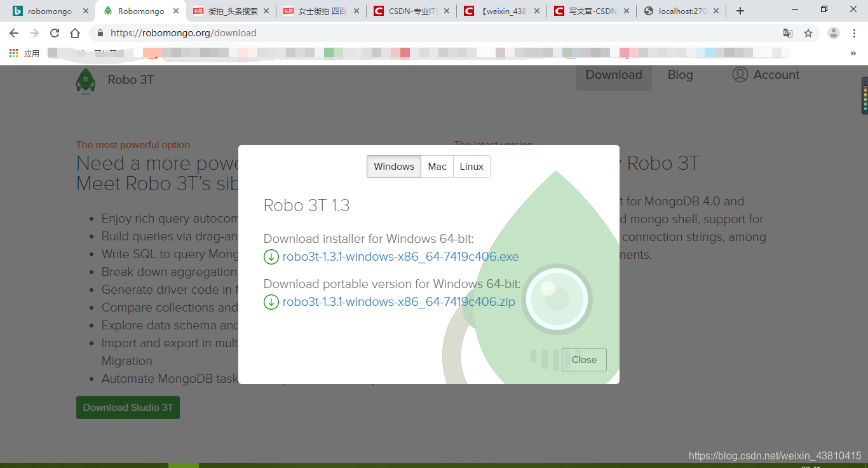Click the Robo 3T rocket logo
The height and width of the screenshot is (468, 868).
[85, 81]
